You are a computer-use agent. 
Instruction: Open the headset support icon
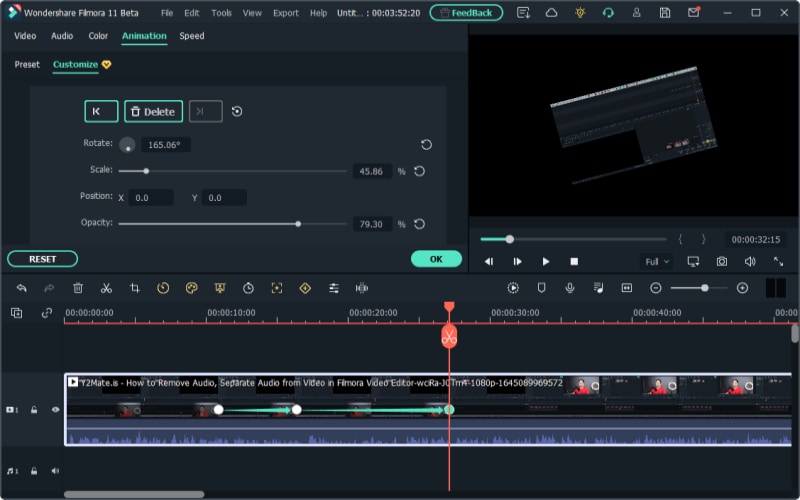608,13
